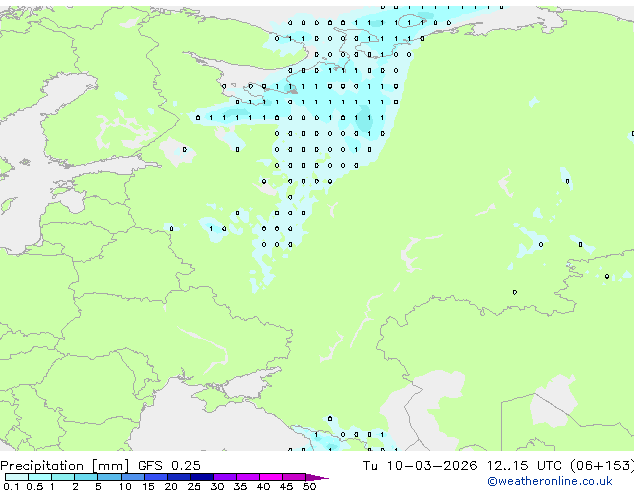Click the legend swatch between 0.5 and 1
This screenshot has height=490, width=634.
pos(40,477)
